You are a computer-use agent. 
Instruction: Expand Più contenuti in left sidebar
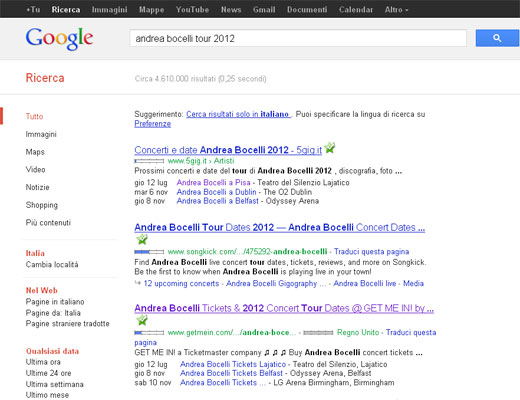click(x=48, y=223)
